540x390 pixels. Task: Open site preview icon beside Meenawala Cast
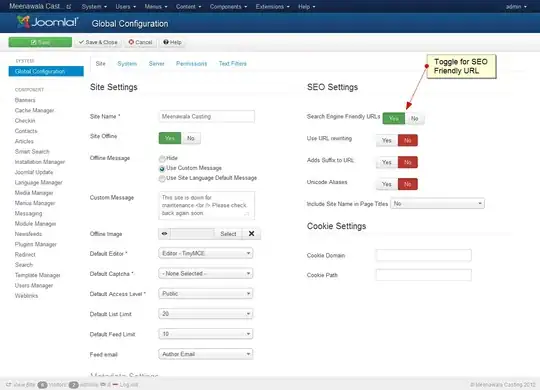69,7
